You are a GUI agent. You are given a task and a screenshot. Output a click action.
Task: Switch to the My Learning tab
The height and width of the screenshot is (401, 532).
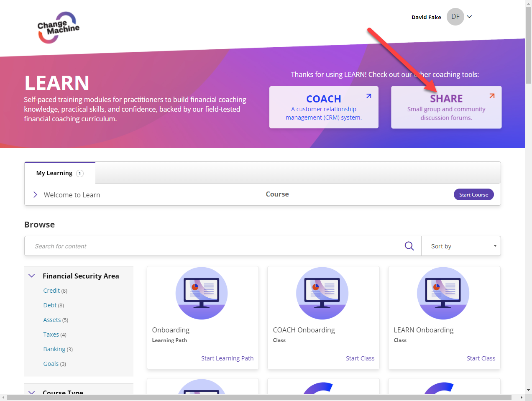60,173
